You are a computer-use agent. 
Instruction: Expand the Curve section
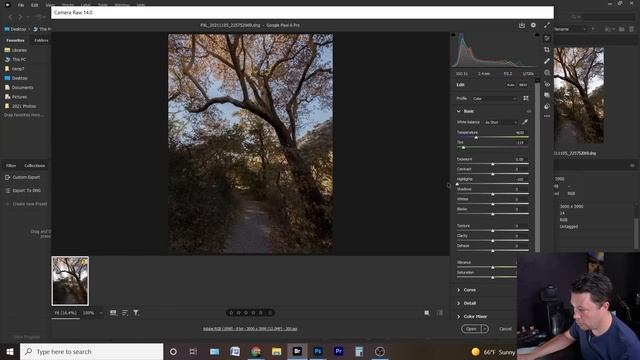click(x=458, y=290)
